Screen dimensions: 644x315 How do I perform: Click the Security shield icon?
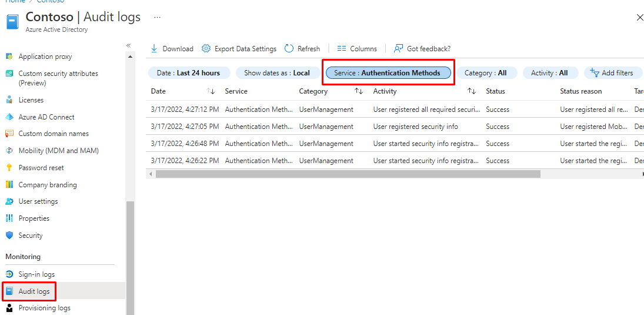click(x=9, y=236)
